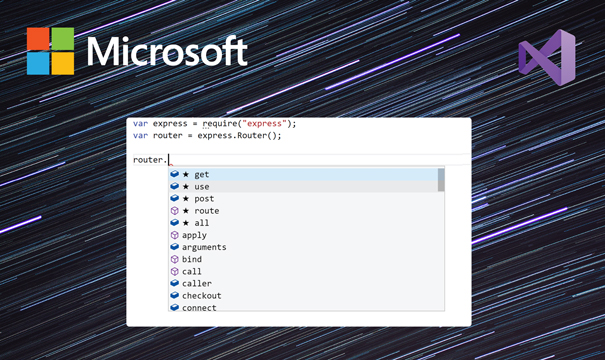Viewport: 605px width, 360px height.
Task: Click the property icon beside 'post'
Action: 174,198
